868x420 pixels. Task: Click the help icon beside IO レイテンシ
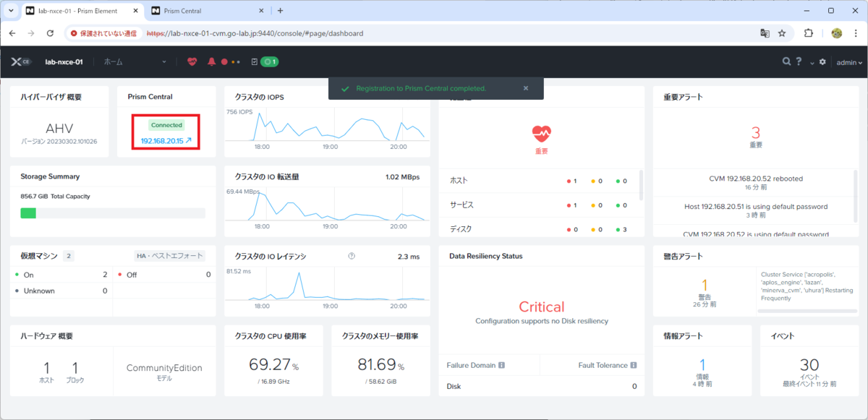pyautogui.click(x=352, y=256)
